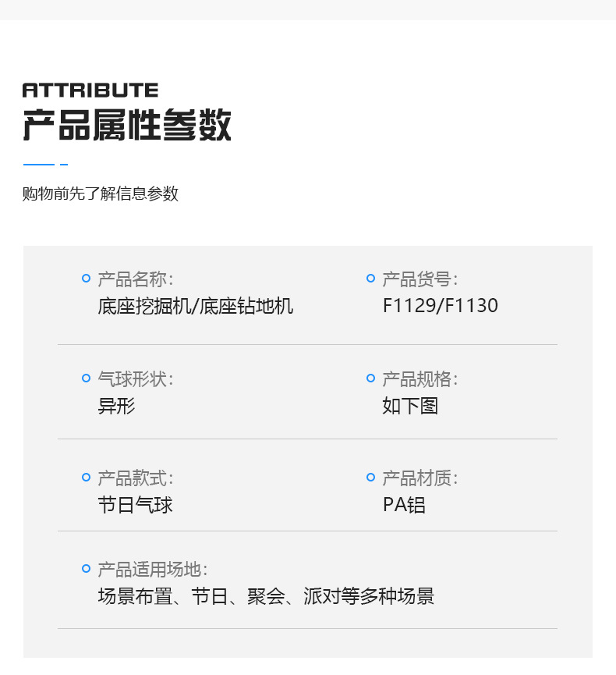Click the long blue underline below the title

pos(38,165)
